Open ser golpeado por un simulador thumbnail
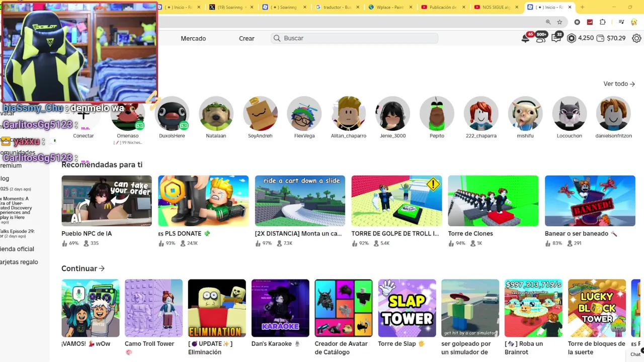644x362 pixels. click(x=470, y=308)
